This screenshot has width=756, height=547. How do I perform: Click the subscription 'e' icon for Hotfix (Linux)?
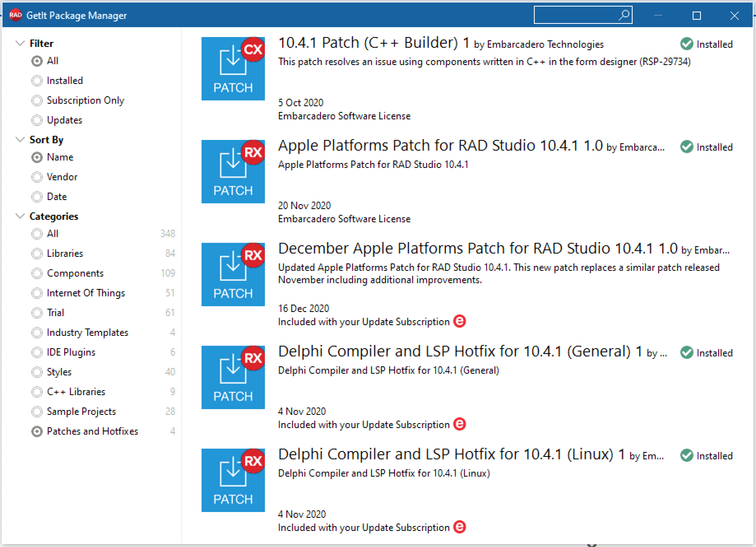coord(459,527)
